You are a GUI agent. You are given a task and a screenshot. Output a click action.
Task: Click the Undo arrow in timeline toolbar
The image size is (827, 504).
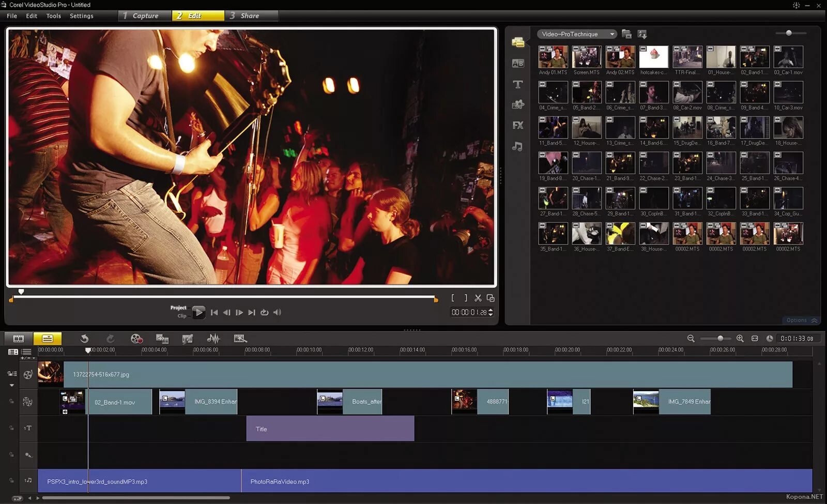[84, 339]
